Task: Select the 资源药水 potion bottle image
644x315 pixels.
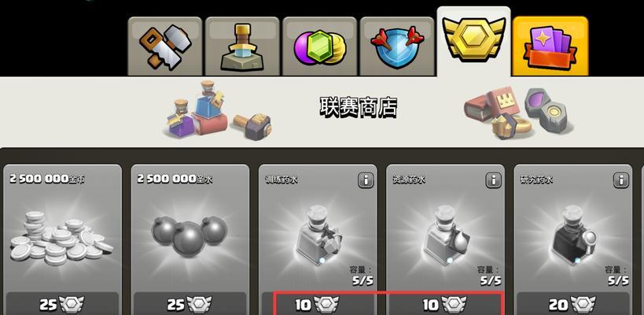Action: 447,235
